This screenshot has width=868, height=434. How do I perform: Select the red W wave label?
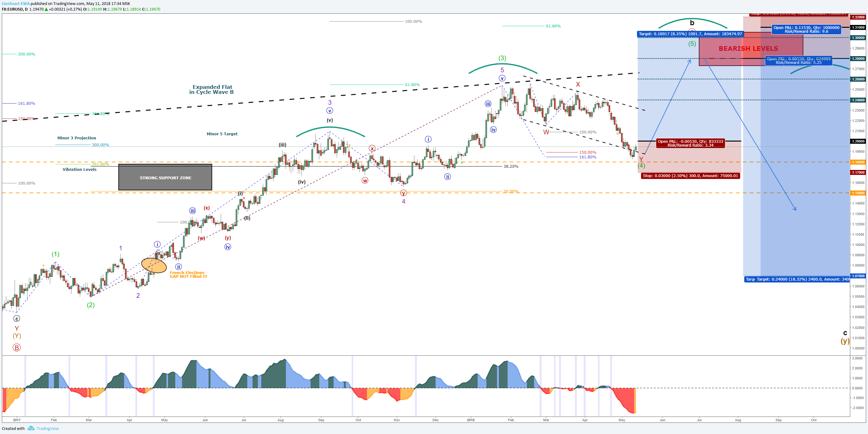(546, 132)
